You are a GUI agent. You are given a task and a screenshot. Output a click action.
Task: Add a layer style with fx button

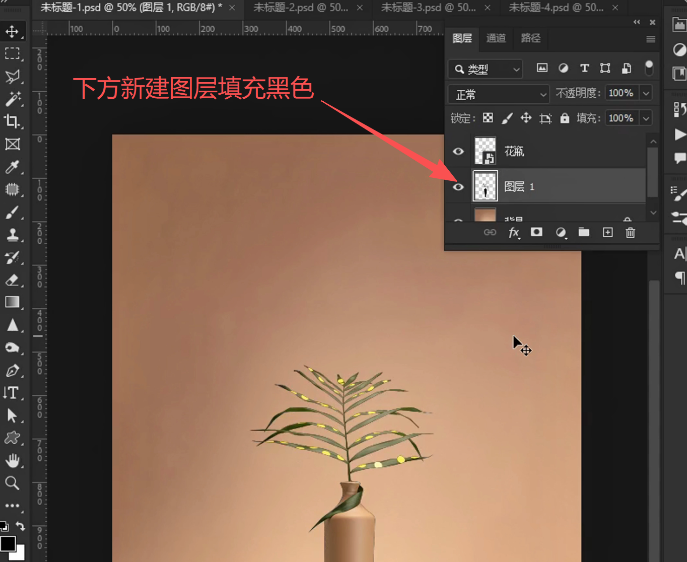coord(514,233)
